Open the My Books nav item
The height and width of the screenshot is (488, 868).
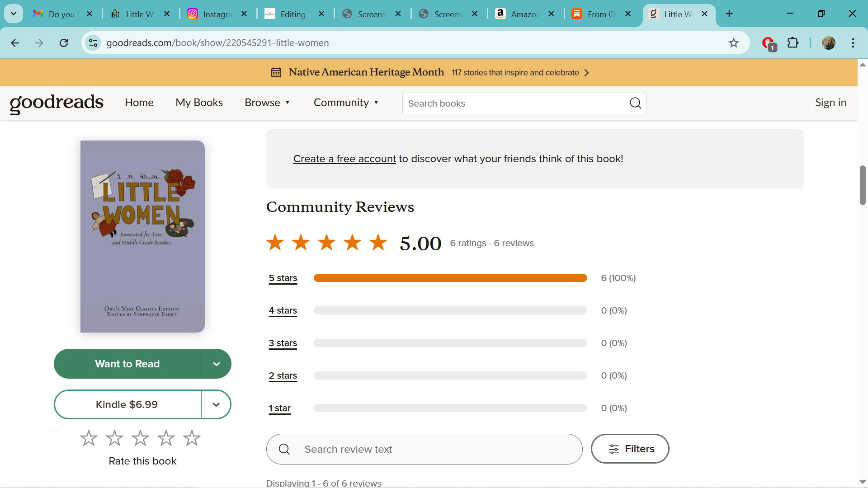[x=199, y=103]
